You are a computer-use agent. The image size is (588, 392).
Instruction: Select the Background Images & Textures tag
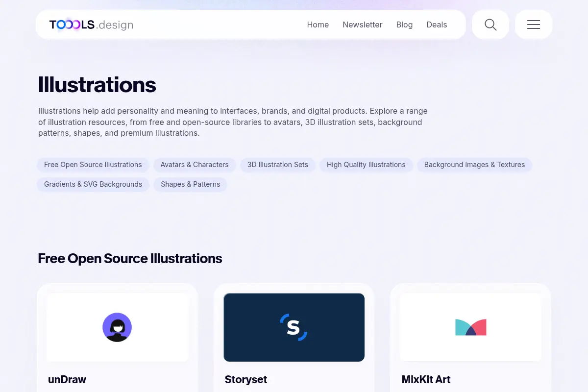[x=474, y=165]
